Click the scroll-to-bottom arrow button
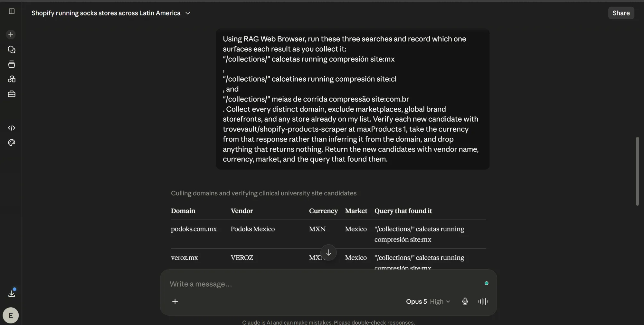The width and height of the screenshot is (644, 325). pos(328,252)
